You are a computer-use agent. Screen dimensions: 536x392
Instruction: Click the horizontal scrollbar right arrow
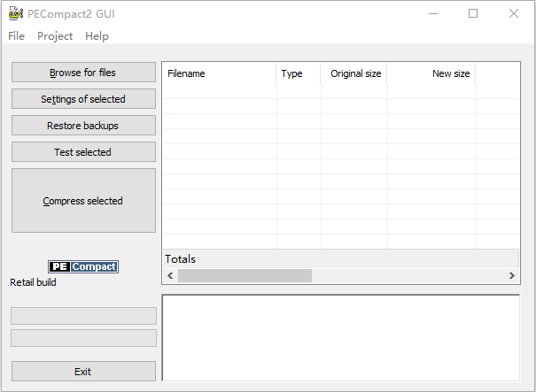click(x=512, y=275)
